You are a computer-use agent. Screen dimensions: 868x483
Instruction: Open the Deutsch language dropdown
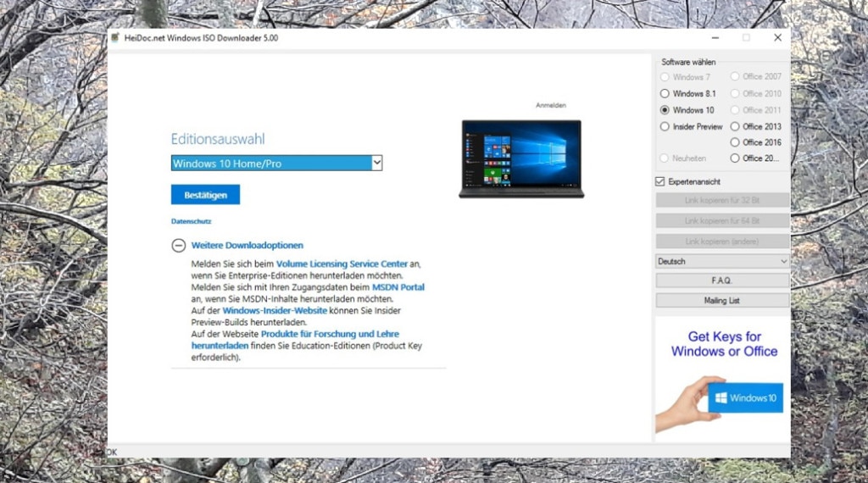[722, 262]
